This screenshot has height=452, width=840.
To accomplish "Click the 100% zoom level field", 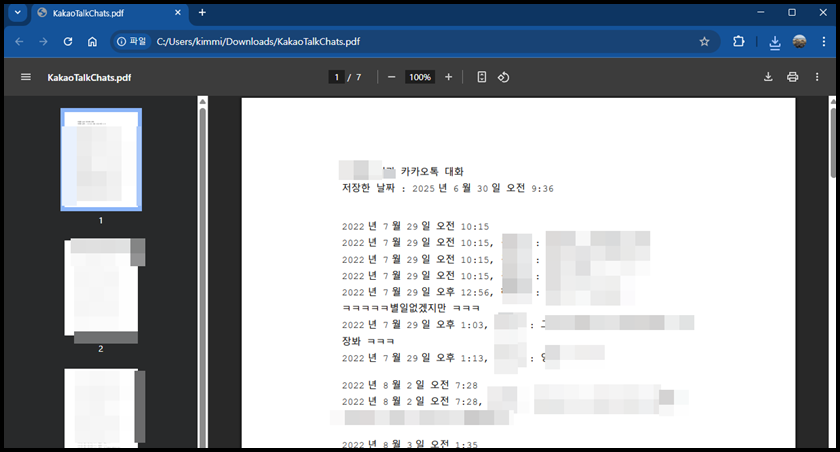I will pos(420,77).
